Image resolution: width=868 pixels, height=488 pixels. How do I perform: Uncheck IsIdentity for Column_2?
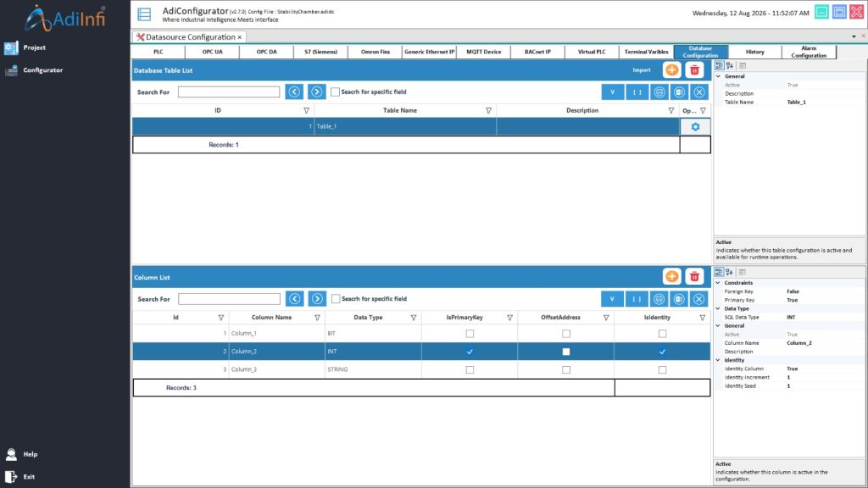663,352
